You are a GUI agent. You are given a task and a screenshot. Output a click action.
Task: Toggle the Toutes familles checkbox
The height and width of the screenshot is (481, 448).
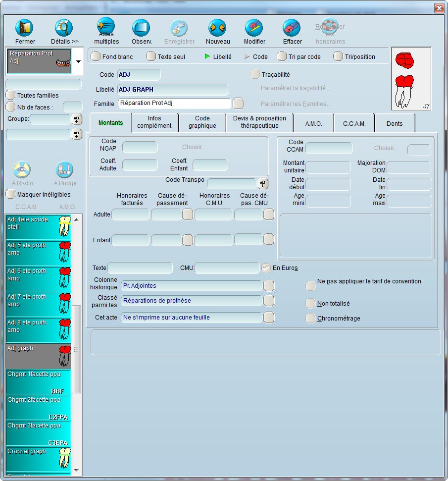click(11, 95)
